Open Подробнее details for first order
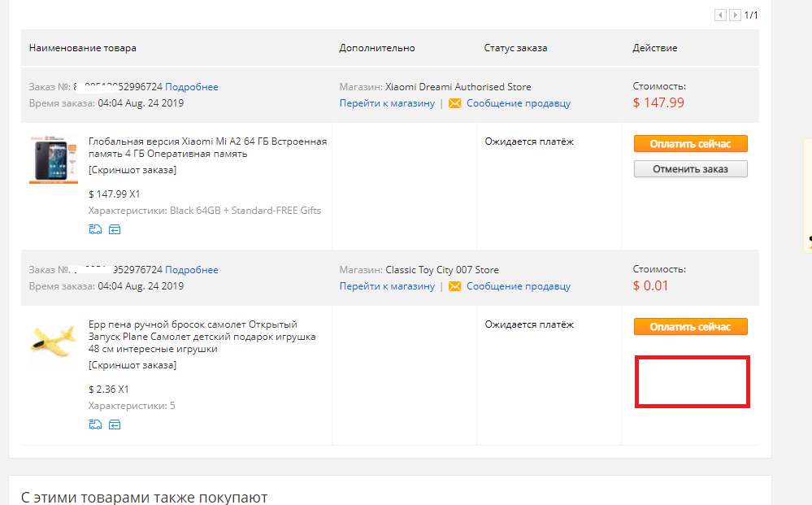Viewport: 812px width, 505px height. tap(192, 87)
